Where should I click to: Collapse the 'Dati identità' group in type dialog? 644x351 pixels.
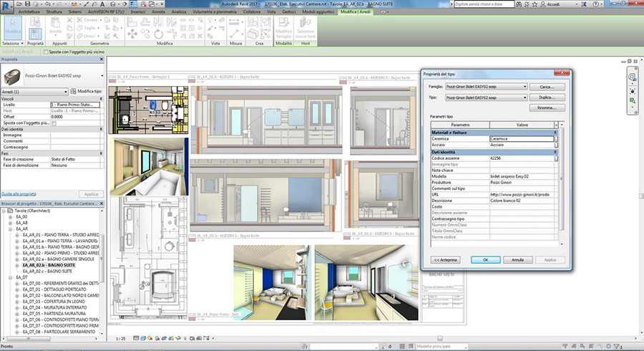[x=555, y=152]
